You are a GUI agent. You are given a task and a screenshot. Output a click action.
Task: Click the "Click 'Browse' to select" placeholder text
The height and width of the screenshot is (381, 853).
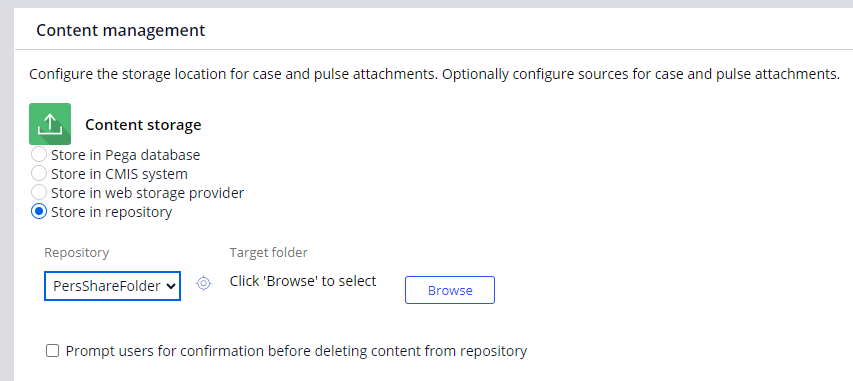303,281
